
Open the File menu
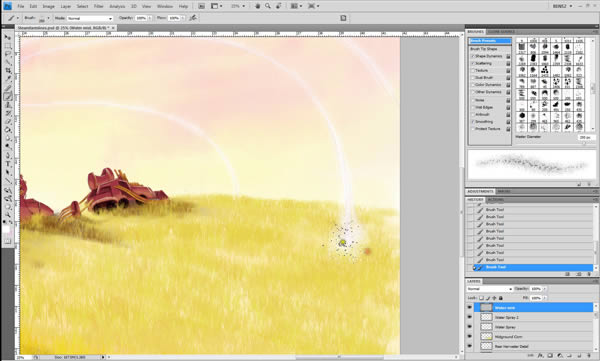(x=21, y=6)
